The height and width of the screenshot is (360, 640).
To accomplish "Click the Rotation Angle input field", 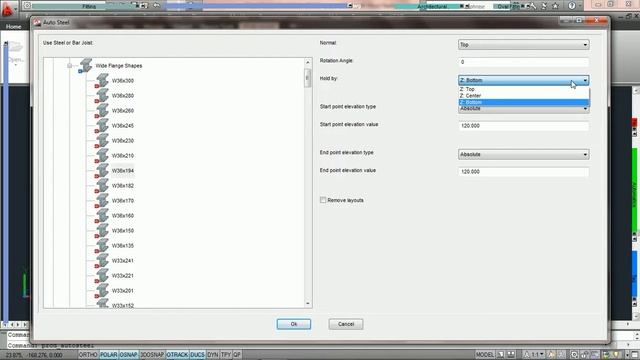I will [x=523, y=62].
